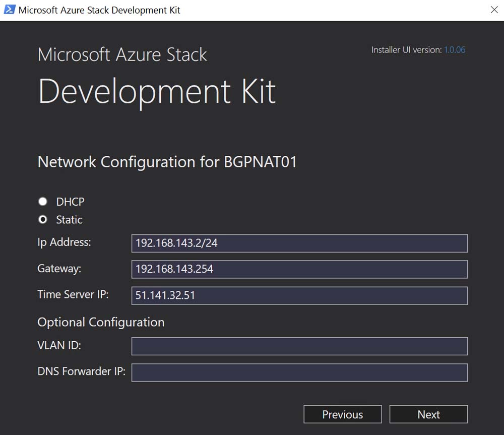Click the "VLAN ID:" label

pos(59,346)
